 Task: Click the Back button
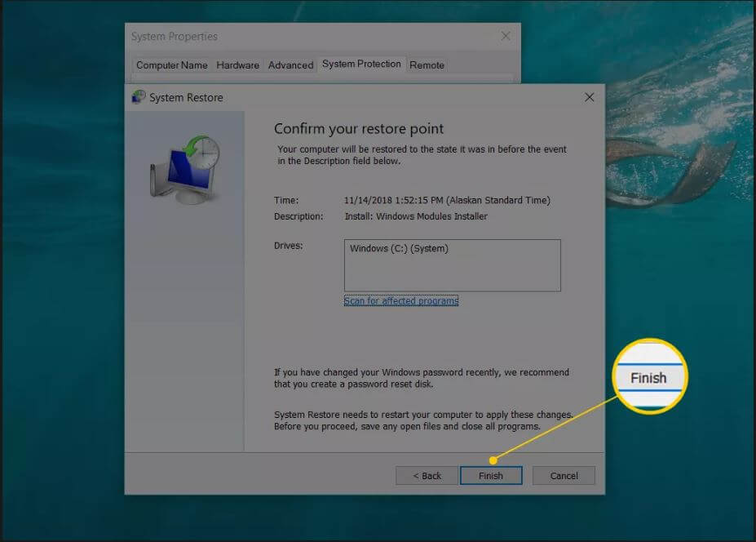pyautogui.click(x=427, y=475)
